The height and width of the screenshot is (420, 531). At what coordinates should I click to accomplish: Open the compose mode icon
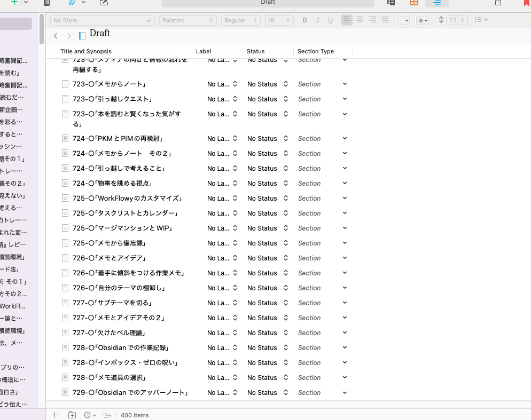(104, 3)
